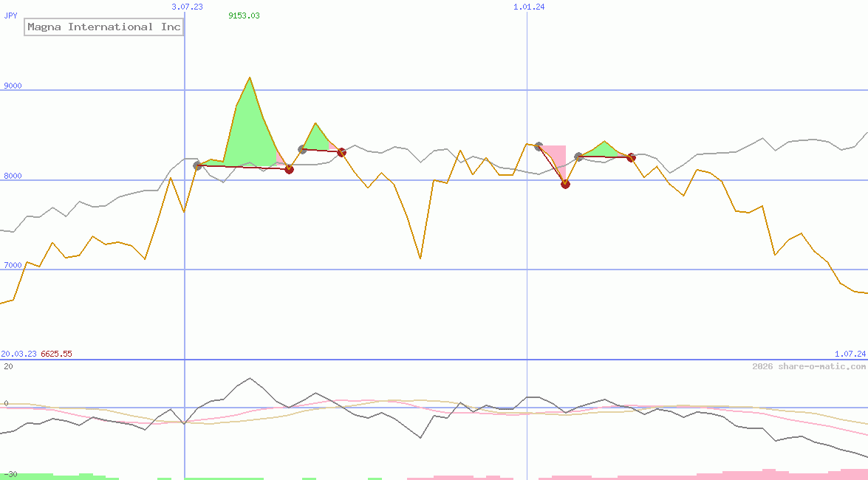The image size is (868, 480).
Task: Select the 9153.03 high price label
Action: [244, 14]
